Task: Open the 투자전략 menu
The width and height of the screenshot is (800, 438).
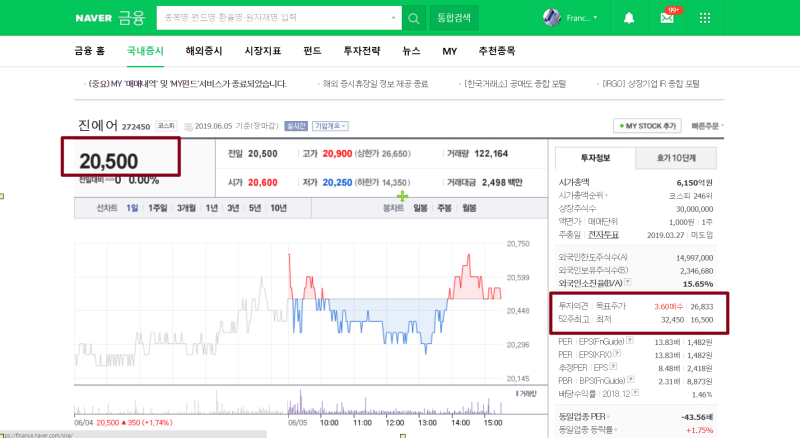Action: (x=362, y=51)
